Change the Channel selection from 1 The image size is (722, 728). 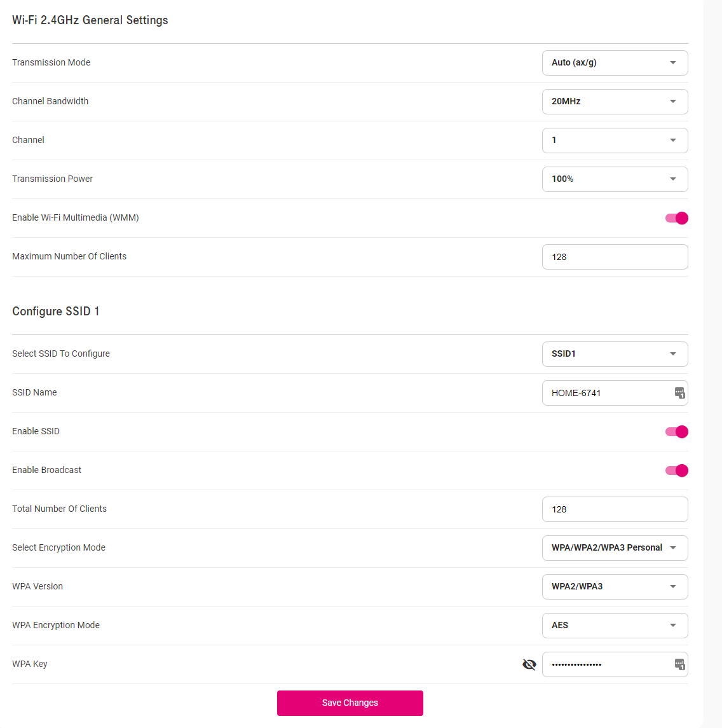pyautogui.click(x=614, y=140)
